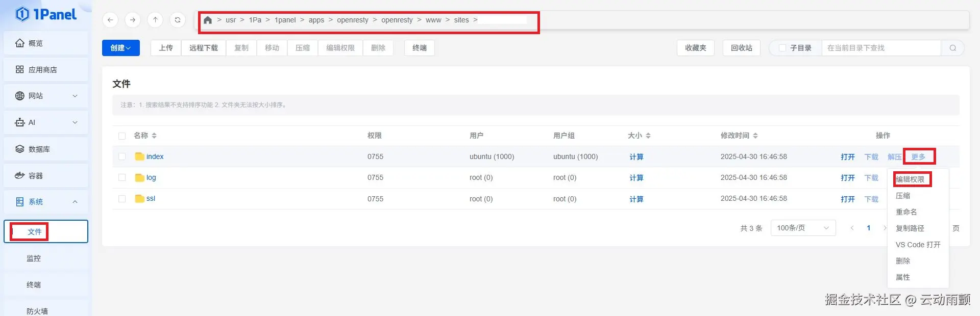Click the sites breadcrumb segment
980x316 pixels.
pos(461,20)
